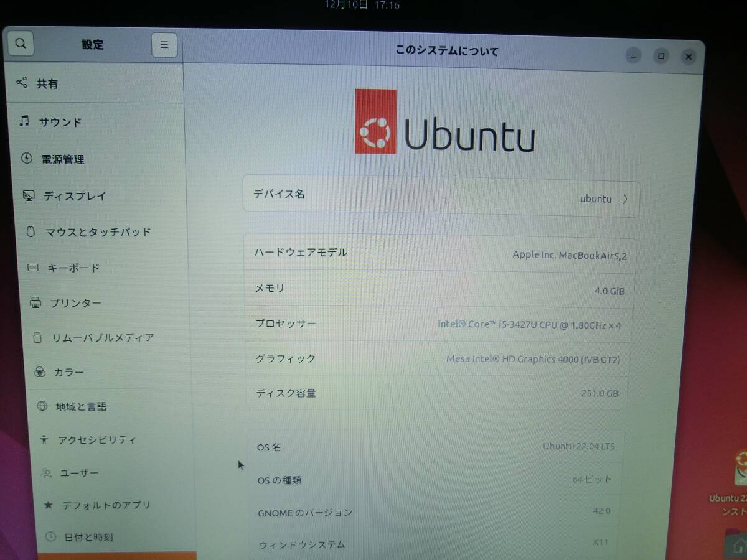747x560 pixels.
Task: Click the share icon beside 共有
Action: click(22, 82)
